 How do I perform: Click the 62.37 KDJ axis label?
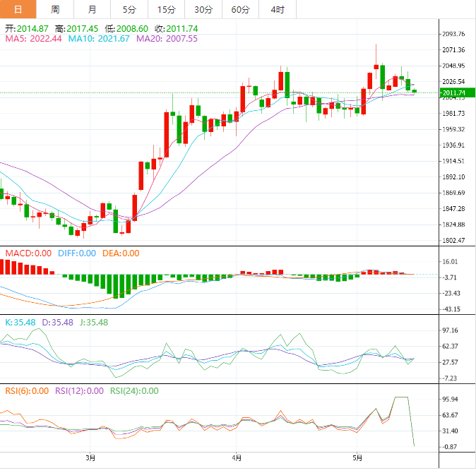tap(450, 346)
